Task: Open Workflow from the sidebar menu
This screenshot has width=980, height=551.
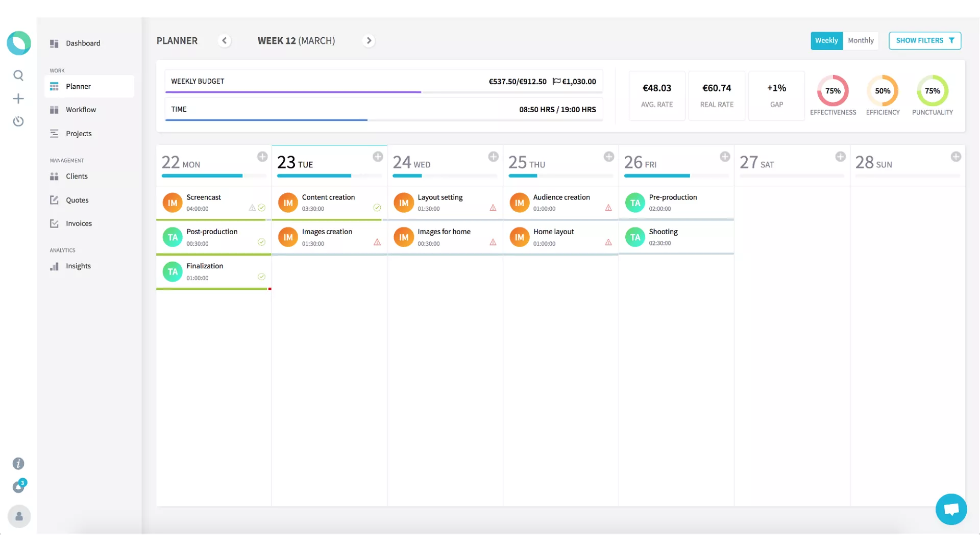Action: tap(81, 110)
